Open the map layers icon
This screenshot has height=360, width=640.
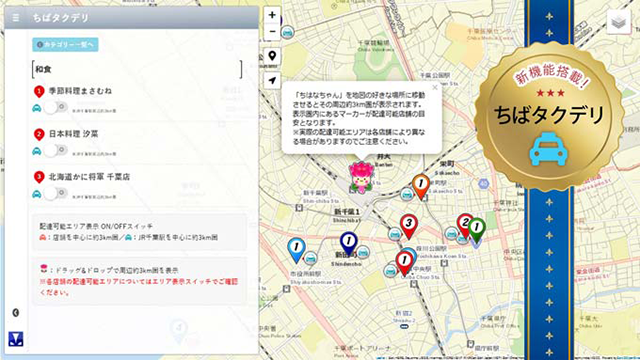tap(618, 22)
